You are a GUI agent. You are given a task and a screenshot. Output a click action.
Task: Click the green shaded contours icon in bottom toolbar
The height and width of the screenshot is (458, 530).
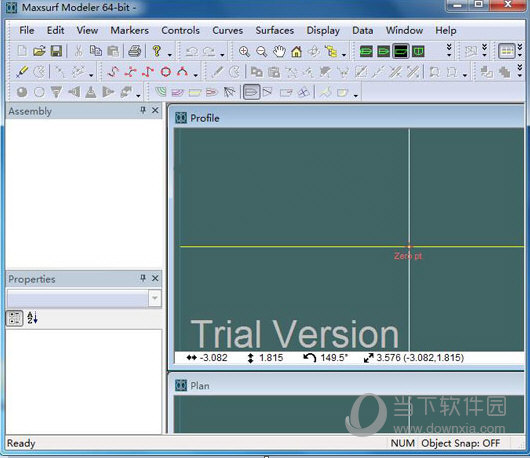tap(161, 92)
